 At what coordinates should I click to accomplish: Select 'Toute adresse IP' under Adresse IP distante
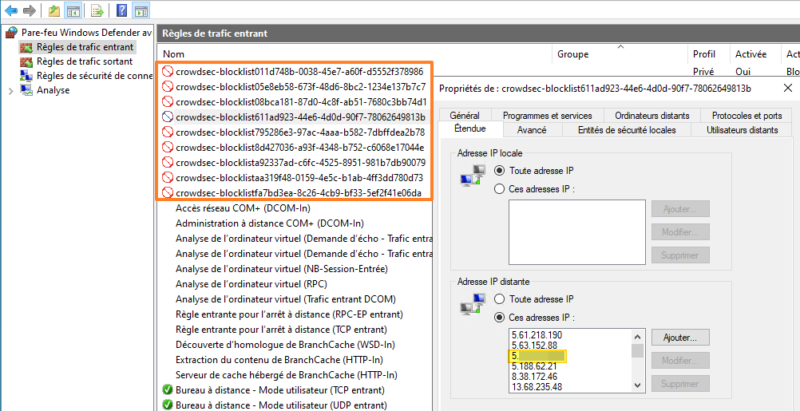click(x=499, y=299)
